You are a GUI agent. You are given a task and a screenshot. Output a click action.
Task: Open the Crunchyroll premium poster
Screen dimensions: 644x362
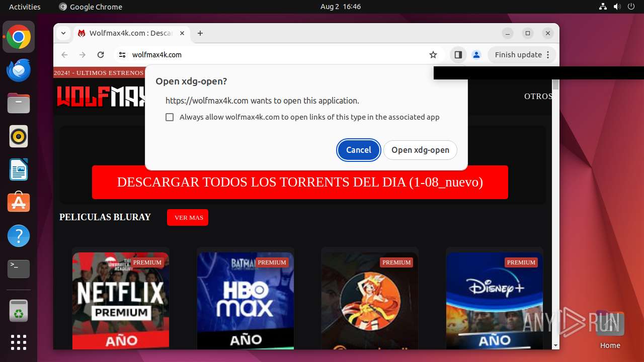click(370, 301)
